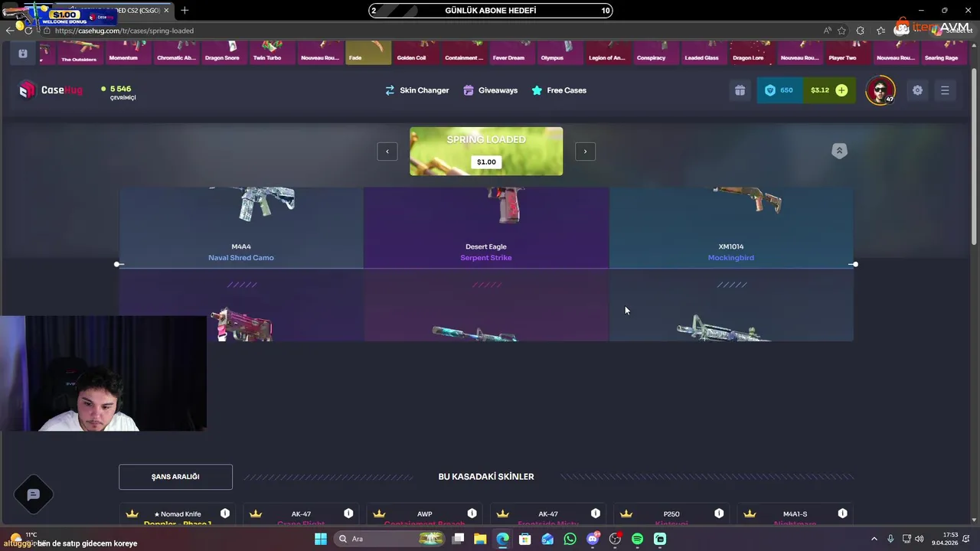Click the crown icon on P250 card
The image size is (980, 551).
pyautogui.click(x=626, y=514)
